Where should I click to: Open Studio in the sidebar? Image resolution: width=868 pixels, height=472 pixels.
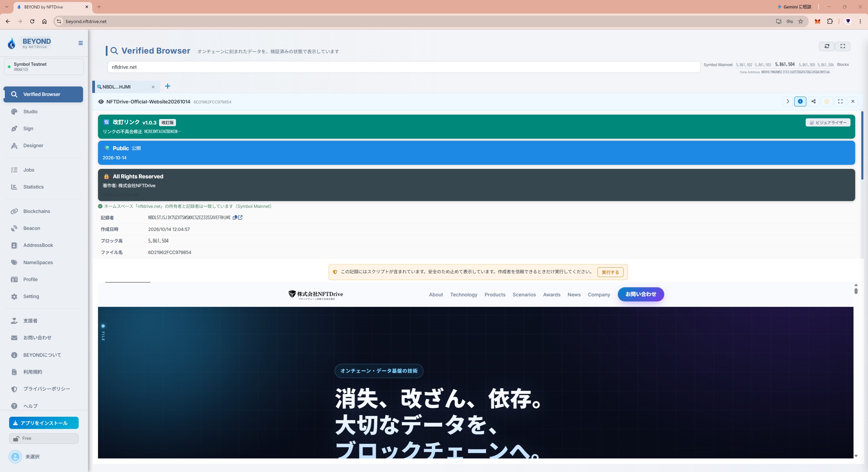pos(43,112)
